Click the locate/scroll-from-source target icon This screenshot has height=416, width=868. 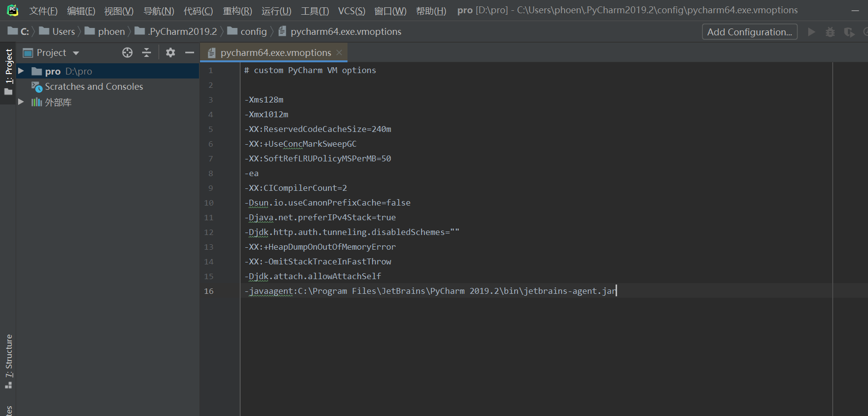pos(127,52)
